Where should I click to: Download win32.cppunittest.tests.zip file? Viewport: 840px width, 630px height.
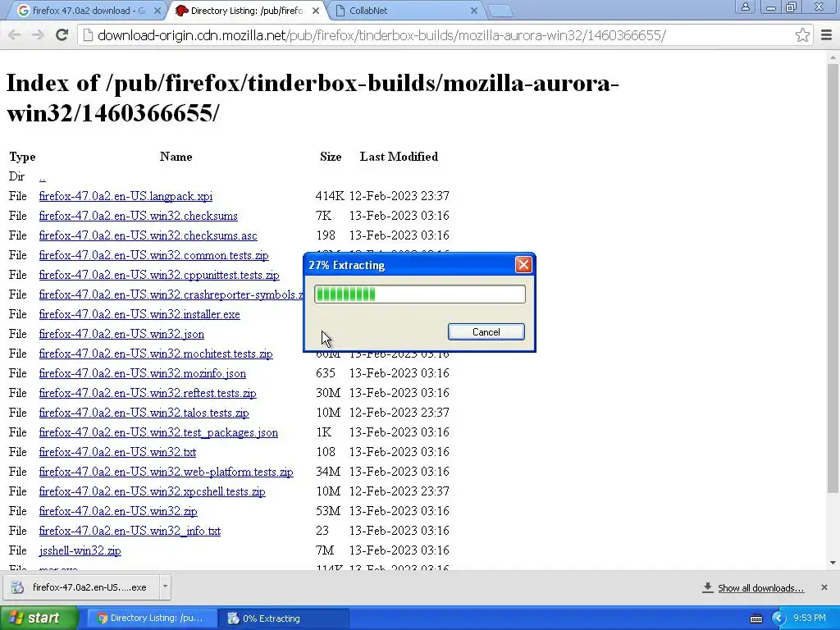[x=159, y=275]
